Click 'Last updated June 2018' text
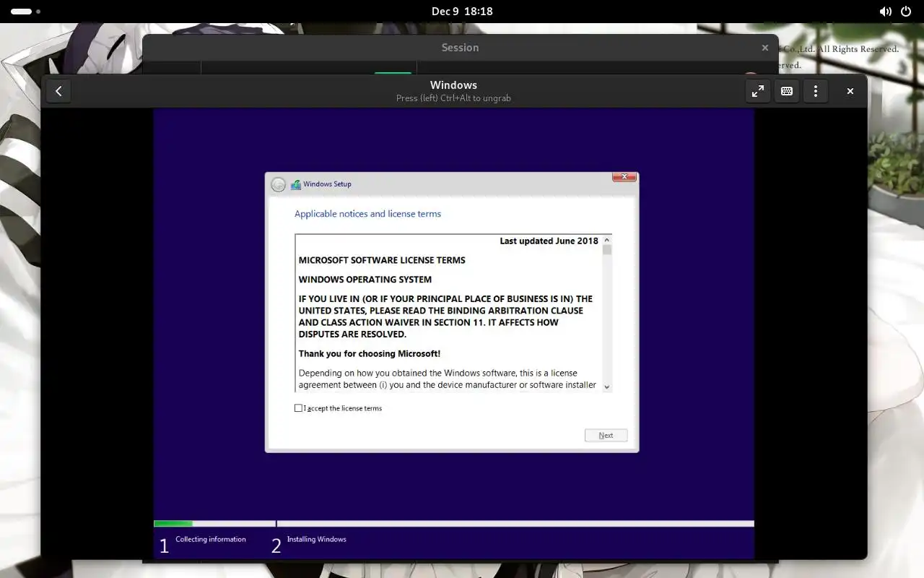The image size is (924, 578). [x=549, y=241]
